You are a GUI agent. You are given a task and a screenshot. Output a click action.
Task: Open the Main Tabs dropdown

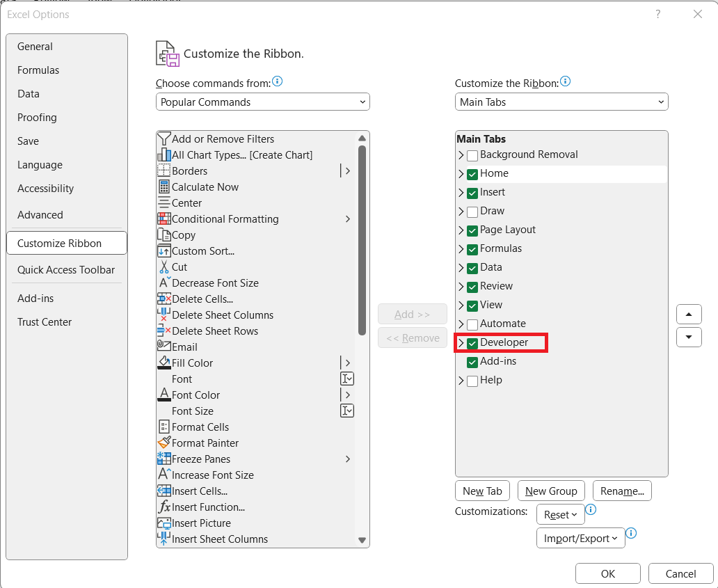[x=561, y=102]
